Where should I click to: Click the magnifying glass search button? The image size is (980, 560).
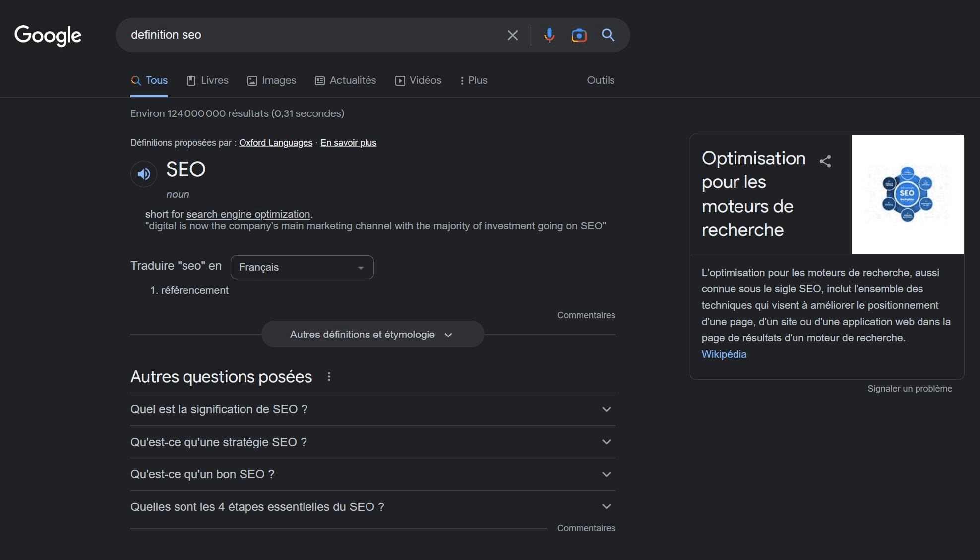coord(608,35)
